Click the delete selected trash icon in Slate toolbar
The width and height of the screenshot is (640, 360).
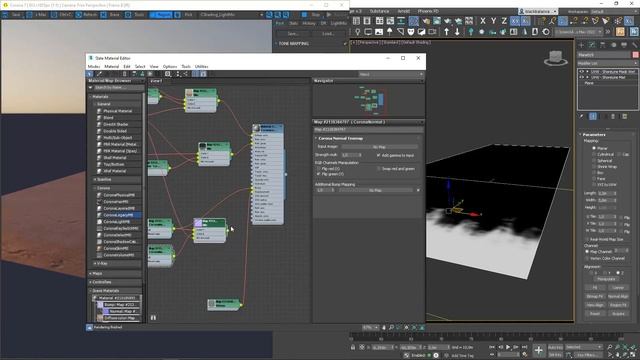pos(124,74)
